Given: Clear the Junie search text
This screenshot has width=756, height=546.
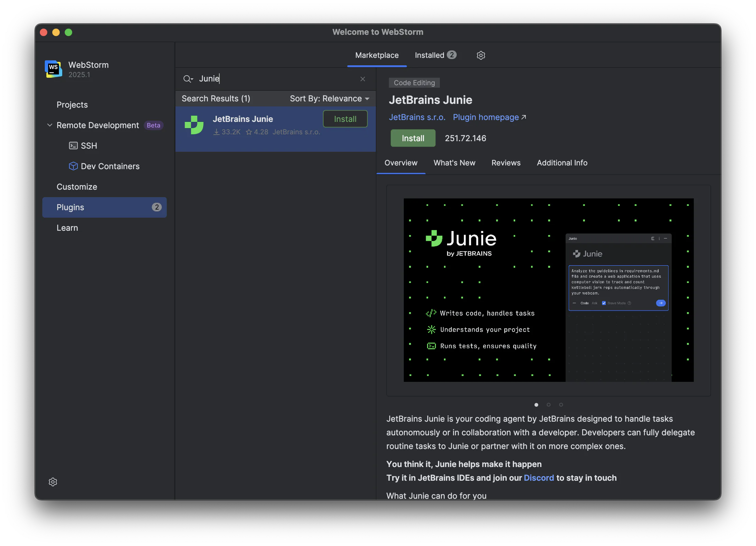Looking at the screenshot, I should [x=363, y=79].
